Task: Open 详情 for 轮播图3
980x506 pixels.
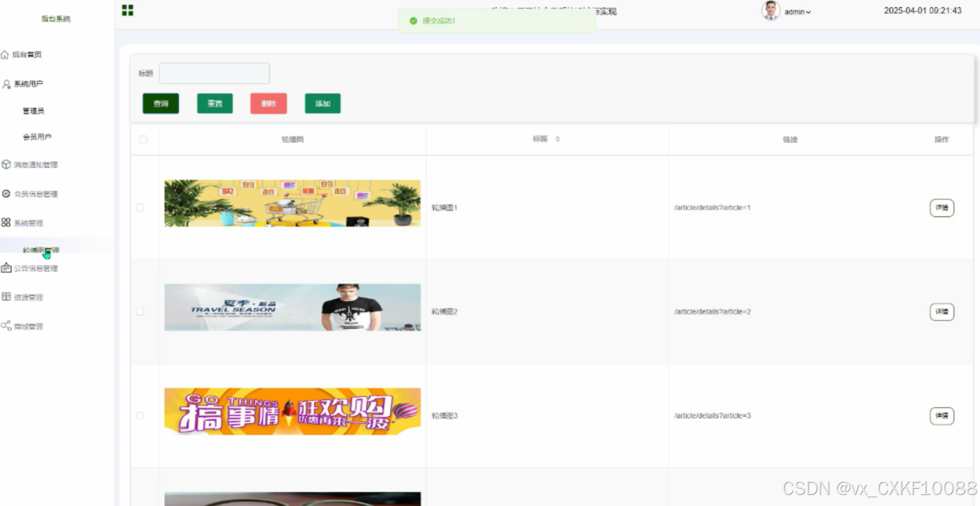Action: (x=942, y=416)
